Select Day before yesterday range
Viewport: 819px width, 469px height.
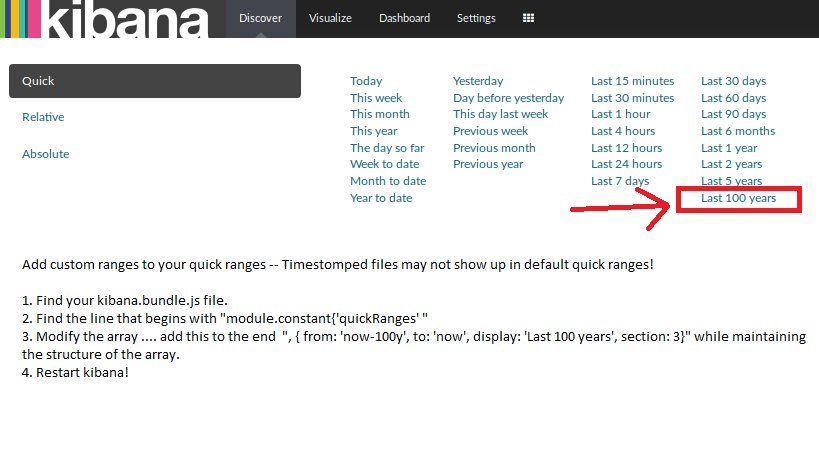coord(509,98)
